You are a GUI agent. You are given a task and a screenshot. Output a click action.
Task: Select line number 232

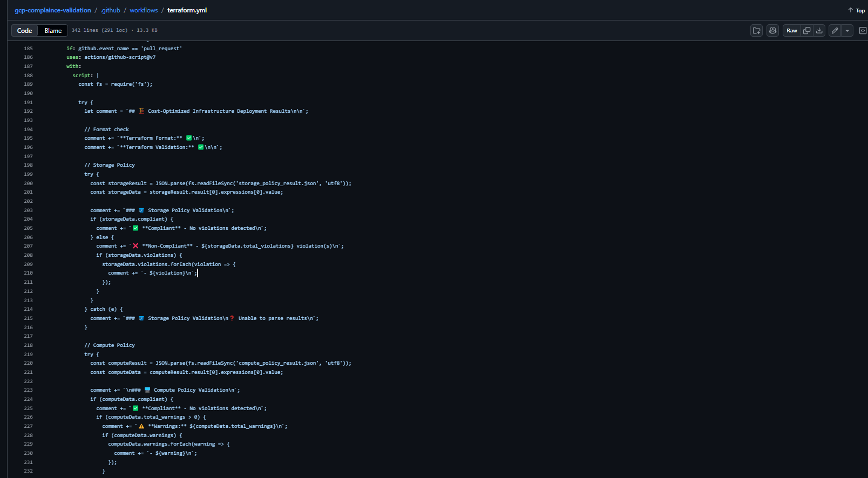(x=28, y=471)
